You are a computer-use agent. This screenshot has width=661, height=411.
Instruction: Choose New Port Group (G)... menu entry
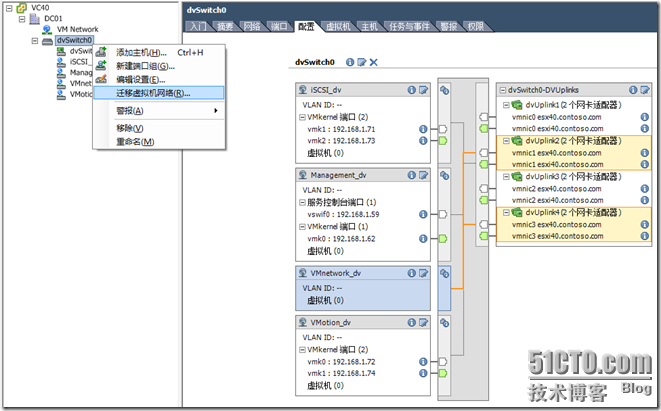tap(159, 66)
